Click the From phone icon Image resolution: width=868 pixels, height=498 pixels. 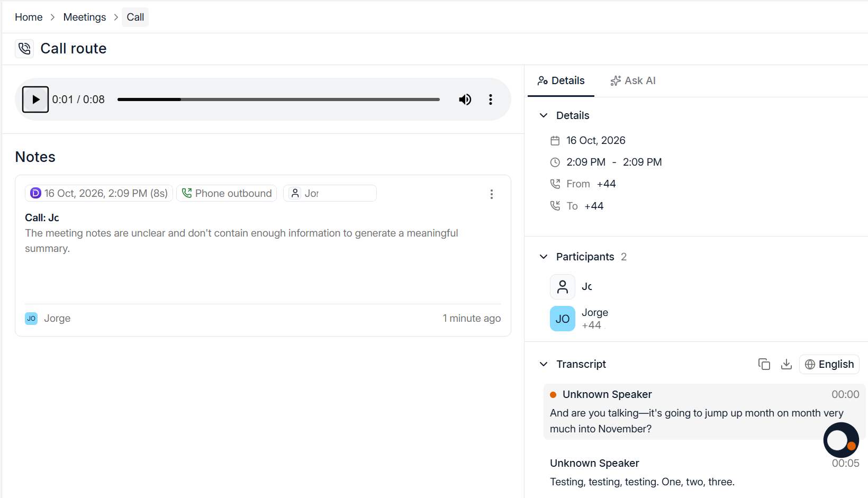[x=555, y=184]
